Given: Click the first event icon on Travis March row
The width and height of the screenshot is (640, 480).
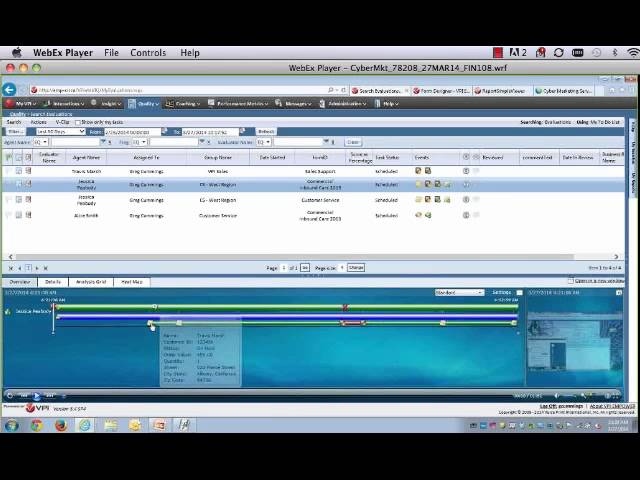Looking at the screenshot, I should tap(418, 171).
